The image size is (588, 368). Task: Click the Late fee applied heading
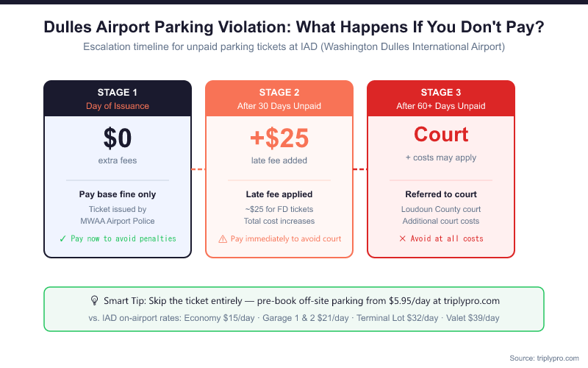coord(279,195)
